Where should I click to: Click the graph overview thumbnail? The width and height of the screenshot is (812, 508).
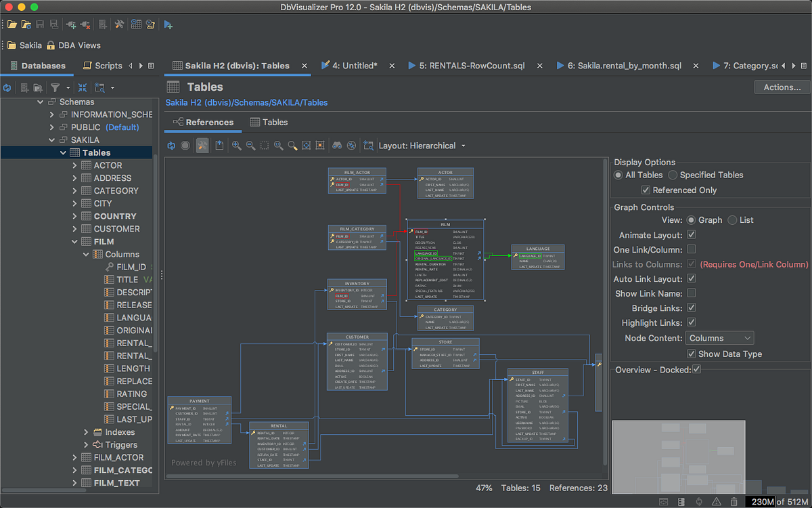click(x=678, y=458)
